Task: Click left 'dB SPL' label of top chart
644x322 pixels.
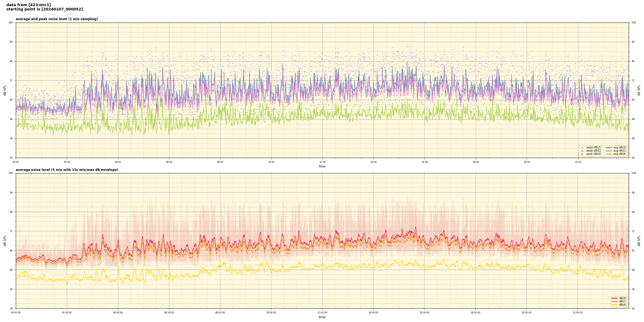Action: [5, 90]
